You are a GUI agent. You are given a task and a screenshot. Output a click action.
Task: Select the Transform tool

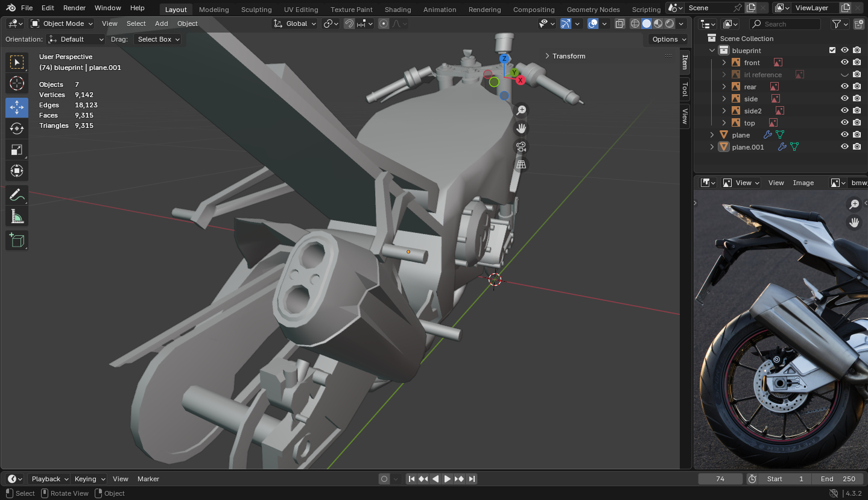17,171
